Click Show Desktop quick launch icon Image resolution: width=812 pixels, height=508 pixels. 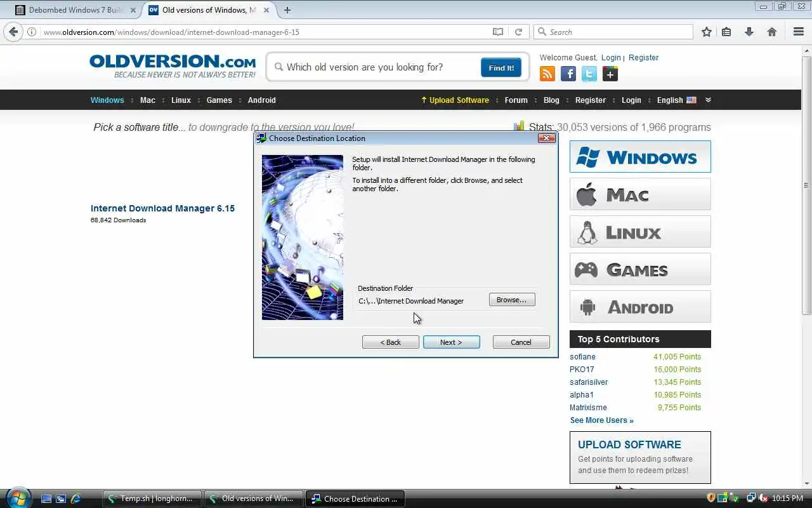46,499
